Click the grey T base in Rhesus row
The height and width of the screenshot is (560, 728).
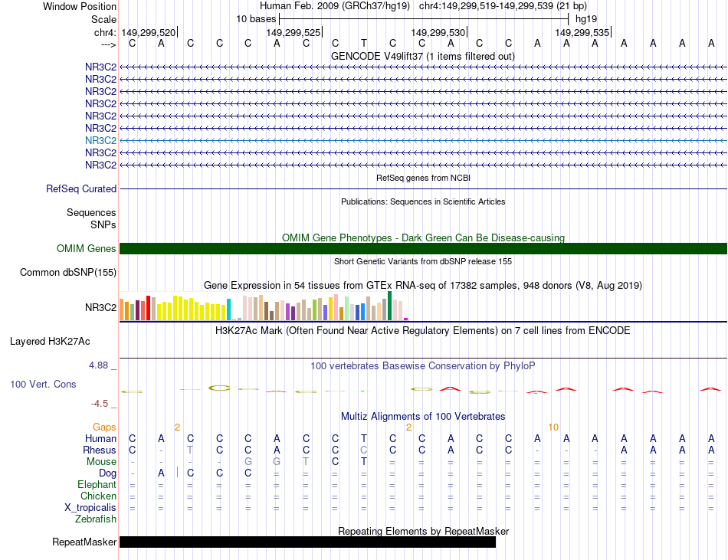click(x=190, y=450)
